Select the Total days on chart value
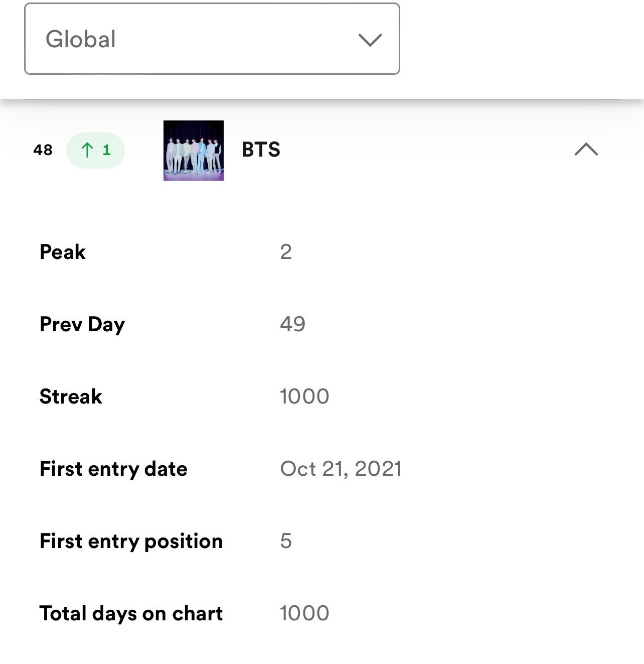644x664 pixels. (304, 613)
